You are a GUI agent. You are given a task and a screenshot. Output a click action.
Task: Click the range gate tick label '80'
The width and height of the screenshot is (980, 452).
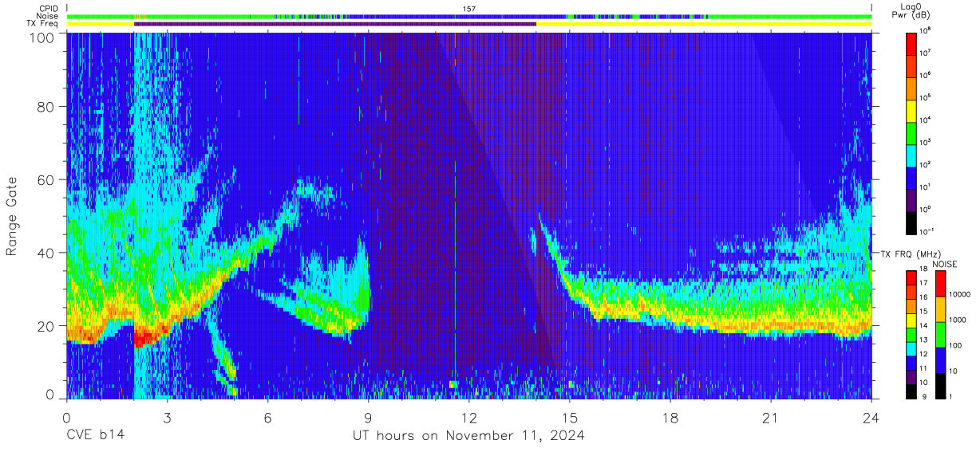[x=45, y=108]
